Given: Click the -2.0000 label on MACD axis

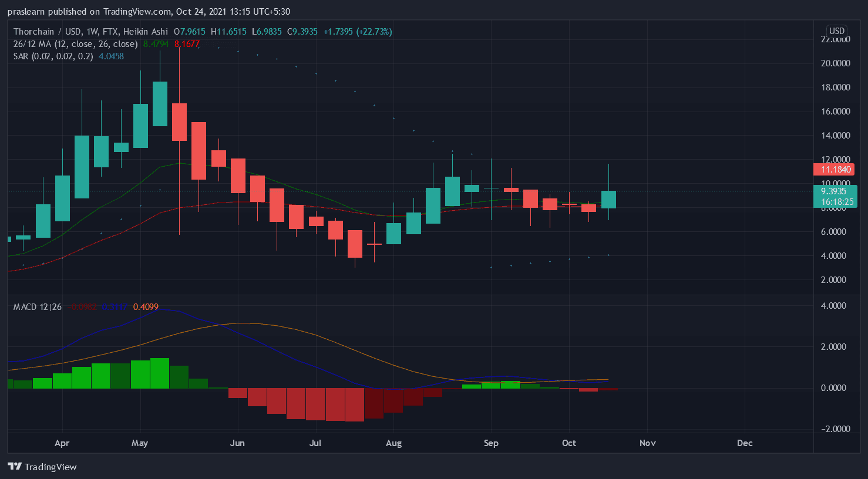Looking at the screenshot, I should click(835, 429).
